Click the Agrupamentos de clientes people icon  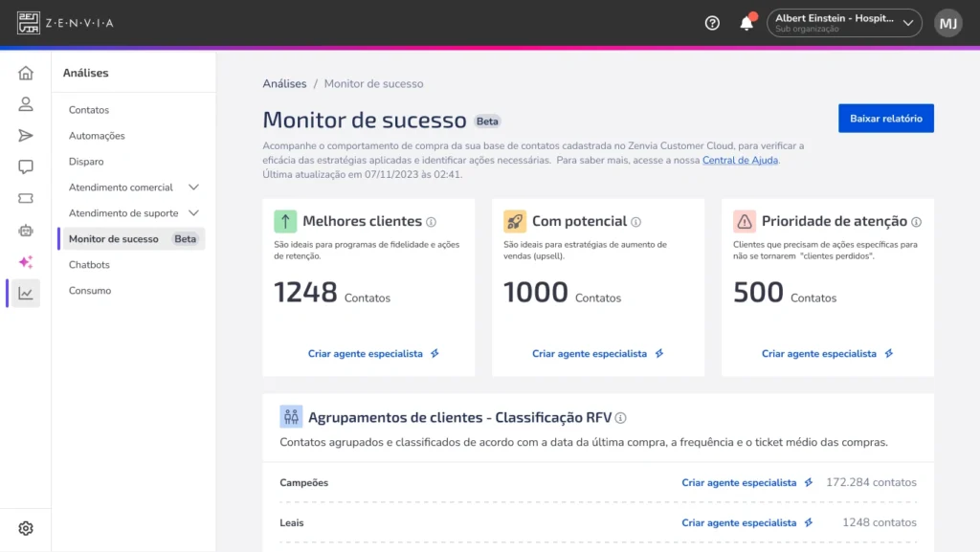(x=291, y=416)
